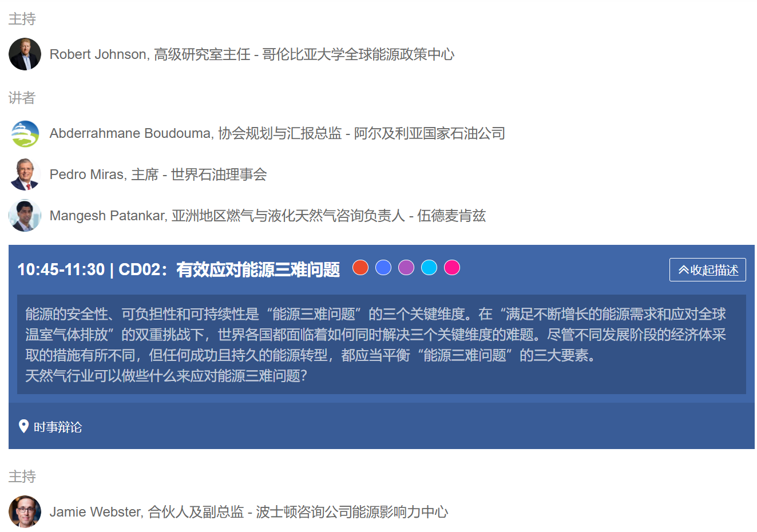
Task: Click Jamie Webster's profile photo
Action: click(x=25, y=511)
